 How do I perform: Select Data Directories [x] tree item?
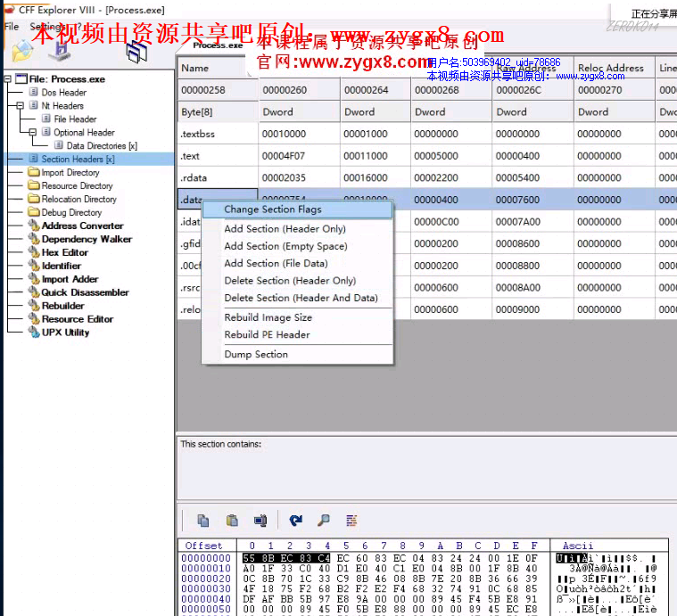[102, 146]
